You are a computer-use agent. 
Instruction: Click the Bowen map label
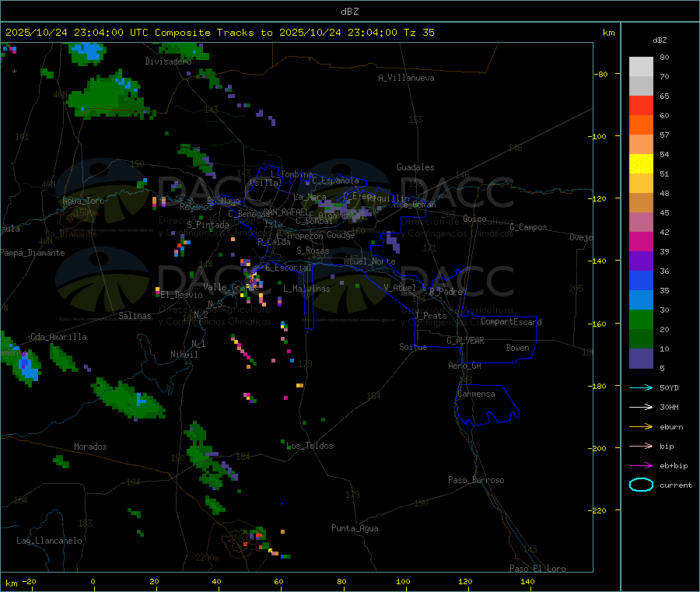coord(518,348)
